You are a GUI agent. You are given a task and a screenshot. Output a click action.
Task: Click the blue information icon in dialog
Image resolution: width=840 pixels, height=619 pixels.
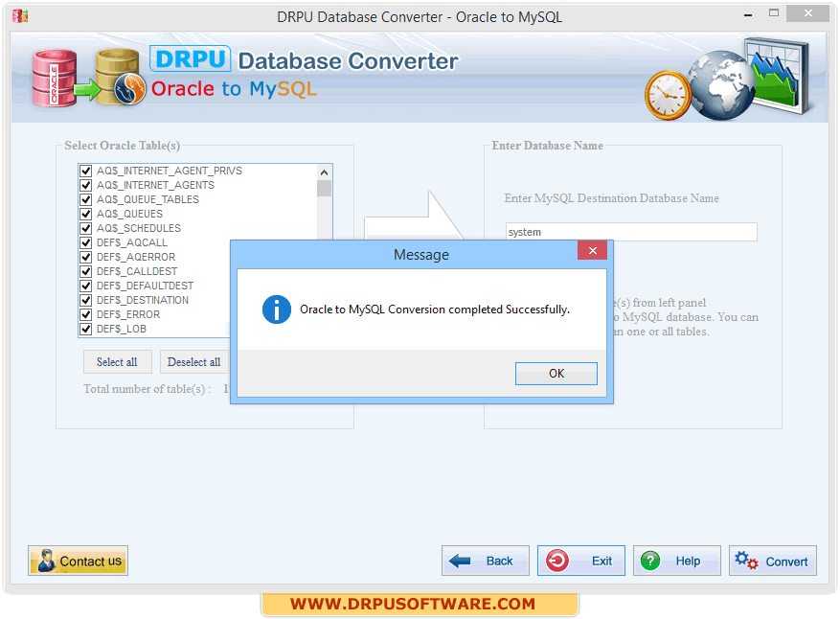click(x=277, y=309)
